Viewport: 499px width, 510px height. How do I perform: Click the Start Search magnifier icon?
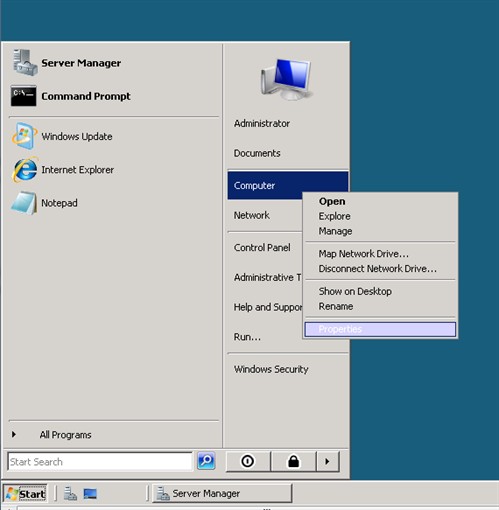pyautogui.click(x=206, y=461)
